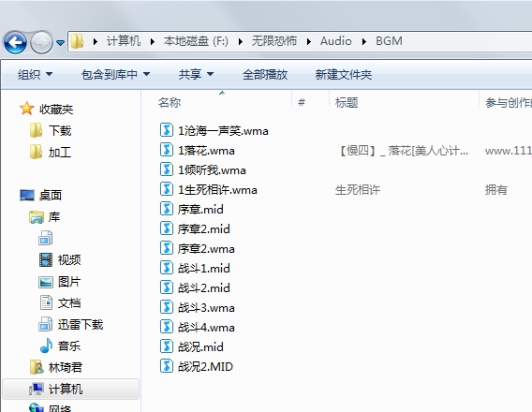
Task: Select file 序章2.wma
Action: (197, 248)
